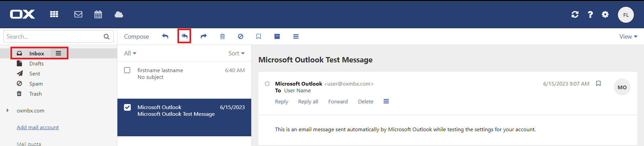Toggle the unread circle beside Microsoft Outlook sender

coord(267,84)
